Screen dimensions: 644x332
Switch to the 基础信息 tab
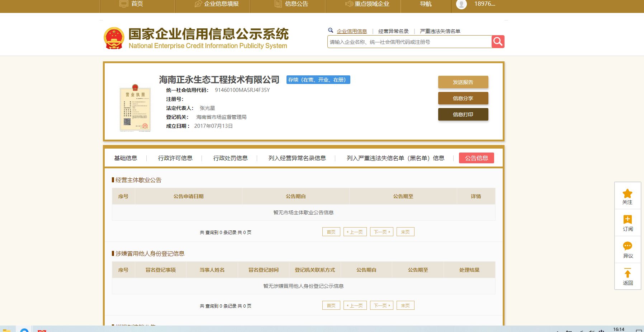[x=126, y=158]
